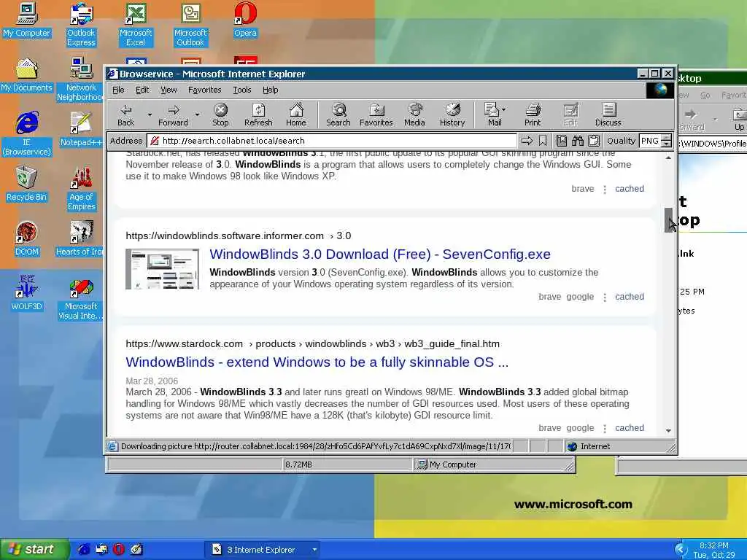
Task: Open the My Computer desktop icon
Action: 26,20
